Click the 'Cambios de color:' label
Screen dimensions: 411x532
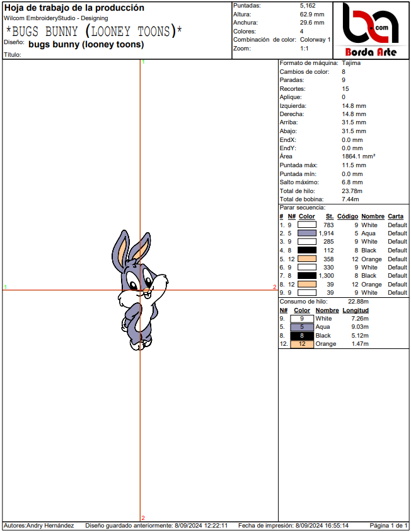coord(304,71)
